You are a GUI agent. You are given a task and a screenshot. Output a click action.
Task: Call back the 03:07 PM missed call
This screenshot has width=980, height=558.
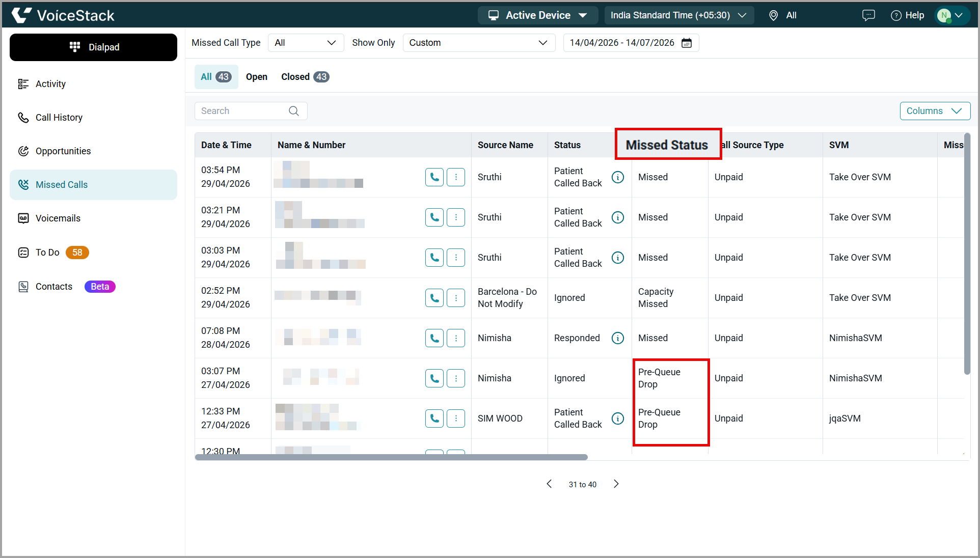(434, 378)
